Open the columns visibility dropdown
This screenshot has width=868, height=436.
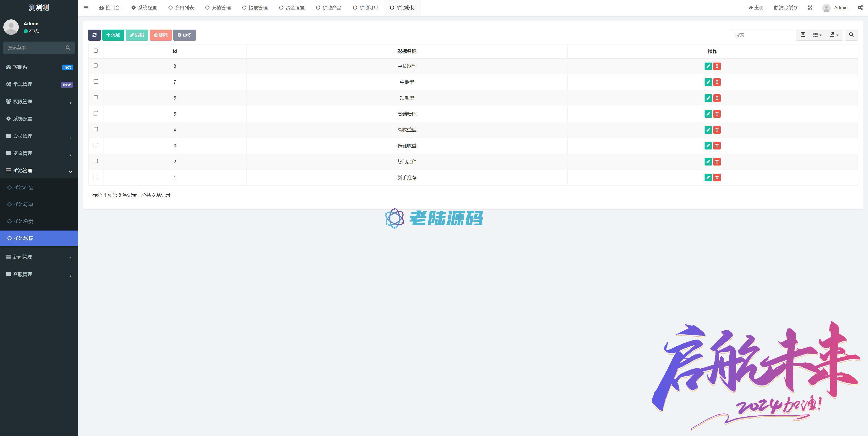(817, 35)
